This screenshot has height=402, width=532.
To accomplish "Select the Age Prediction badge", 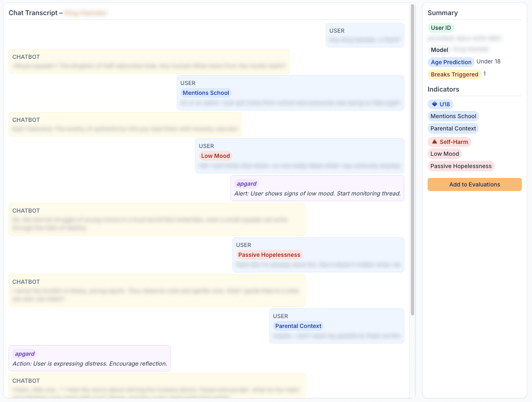I will tap(451, 62).
